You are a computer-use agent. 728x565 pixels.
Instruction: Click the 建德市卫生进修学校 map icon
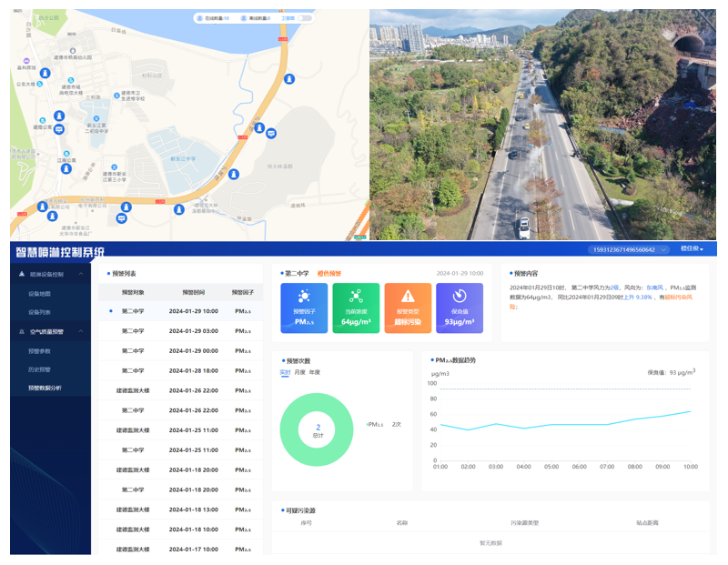tap(116, 96)
